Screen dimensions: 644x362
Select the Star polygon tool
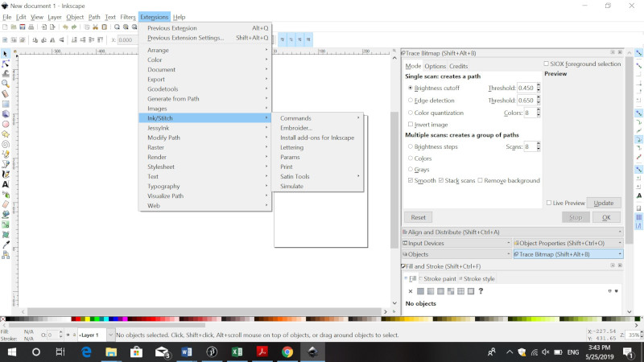[x=6, y=134]
